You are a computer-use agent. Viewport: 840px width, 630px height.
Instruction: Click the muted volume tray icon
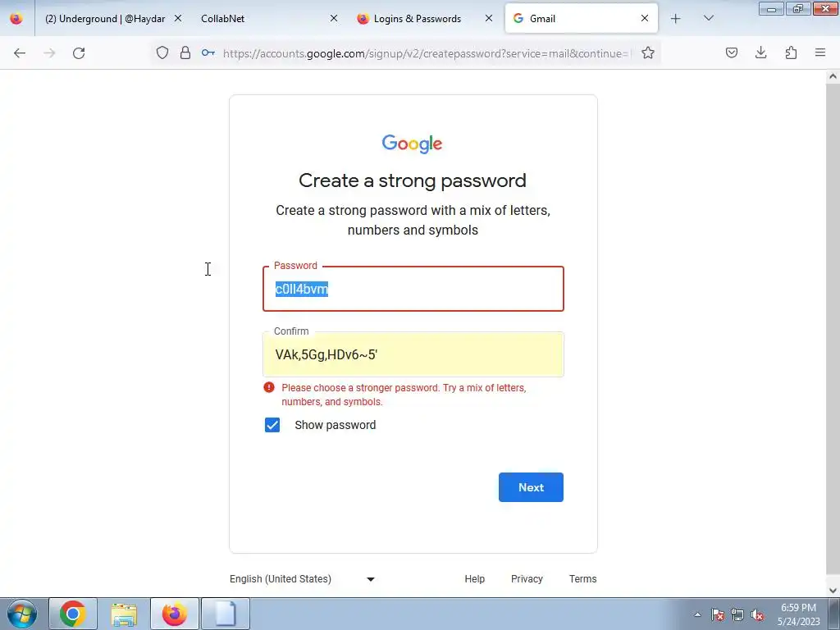(757, 614)
